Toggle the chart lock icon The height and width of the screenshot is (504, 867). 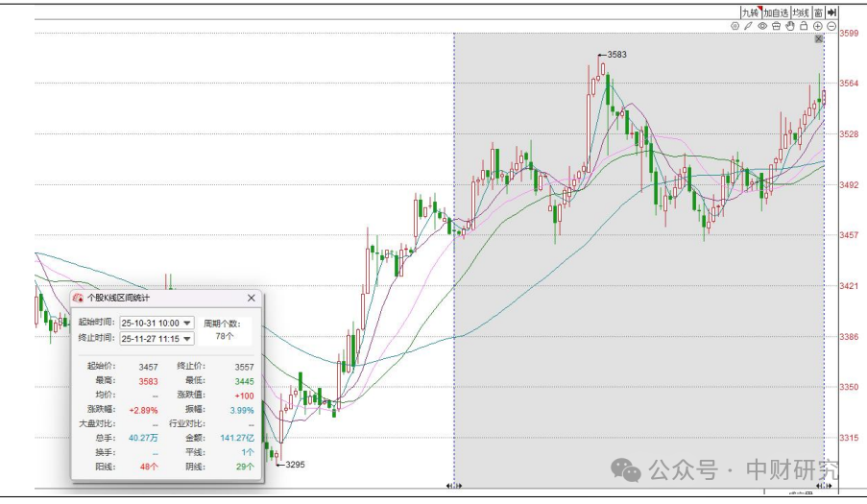click(804, 26)
